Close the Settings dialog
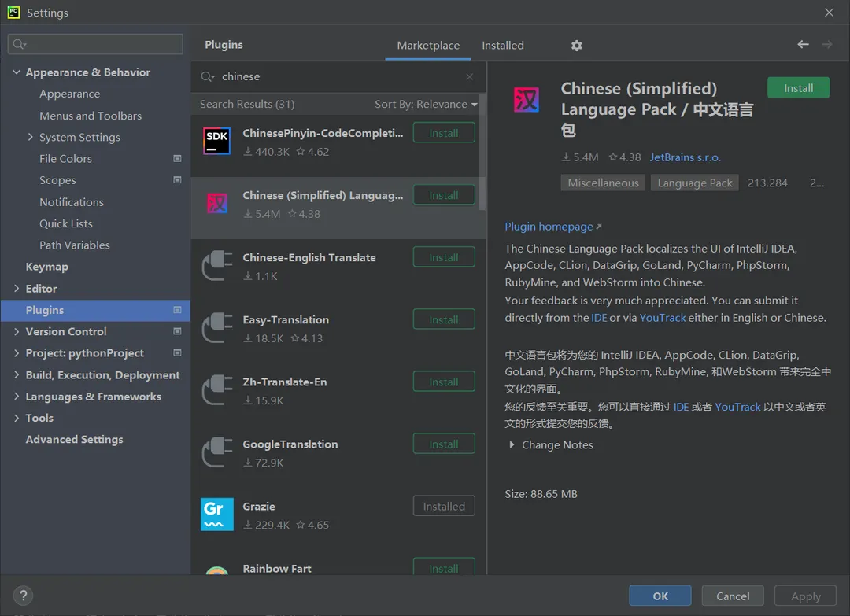This screenshot has width=850, height=616. (x=829, y=13)
